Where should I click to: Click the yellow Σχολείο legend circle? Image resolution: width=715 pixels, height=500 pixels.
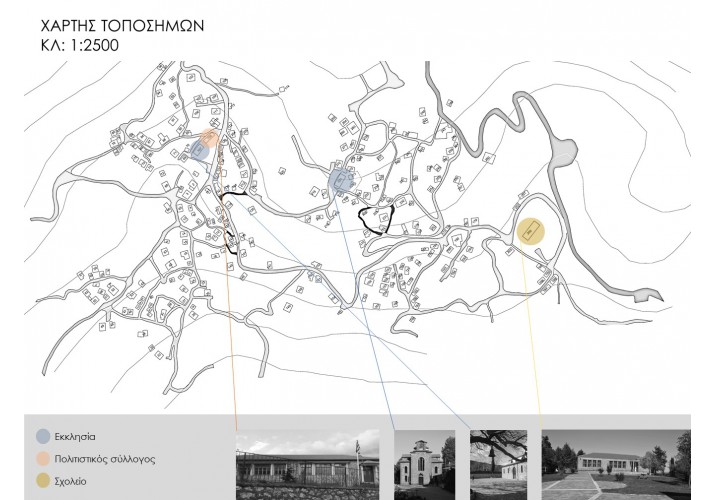tap(43, 481)
